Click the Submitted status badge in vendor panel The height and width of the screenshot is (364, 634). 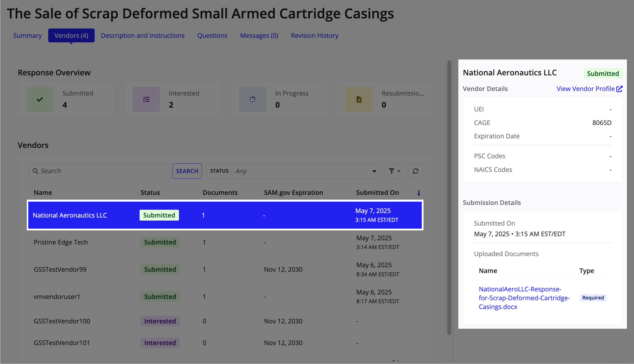[x=603, y=73]
